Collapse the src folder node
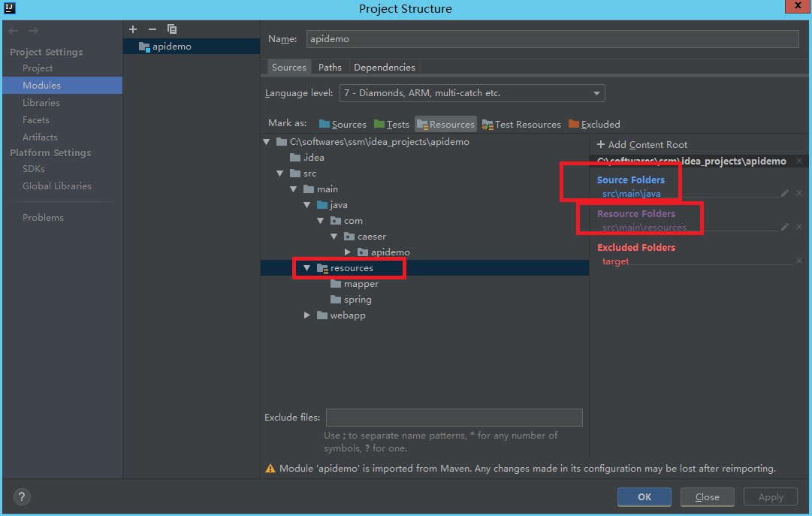This screenshot has height=516, width=812. (280, 174)
